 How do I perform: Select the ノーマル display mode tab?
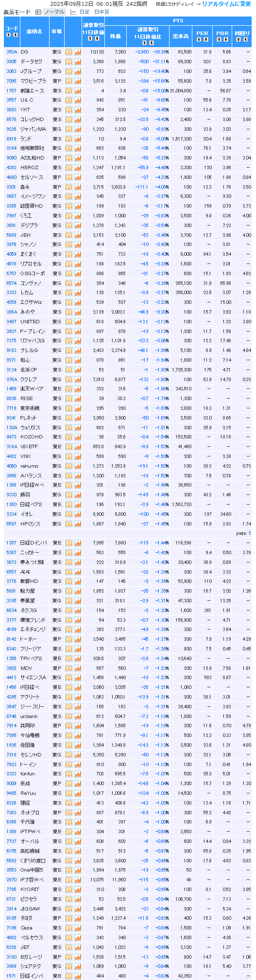tap(50, 12)
